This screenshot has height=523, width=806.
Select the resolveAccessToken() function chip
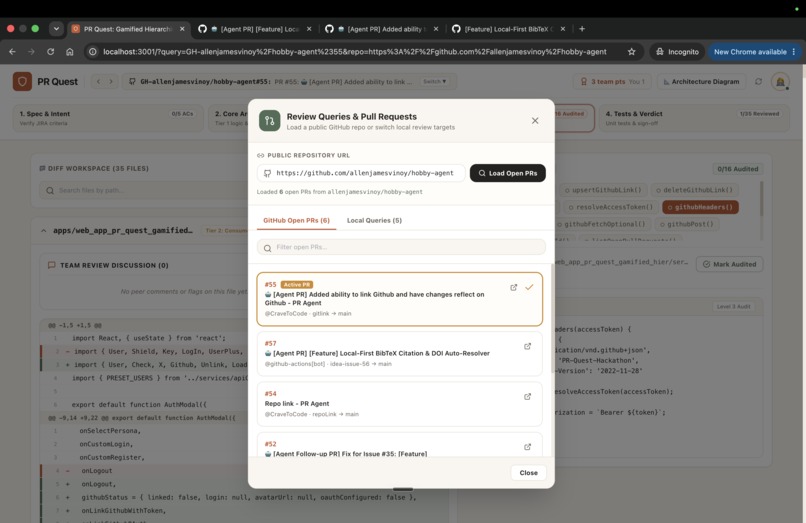coord(610,207)
